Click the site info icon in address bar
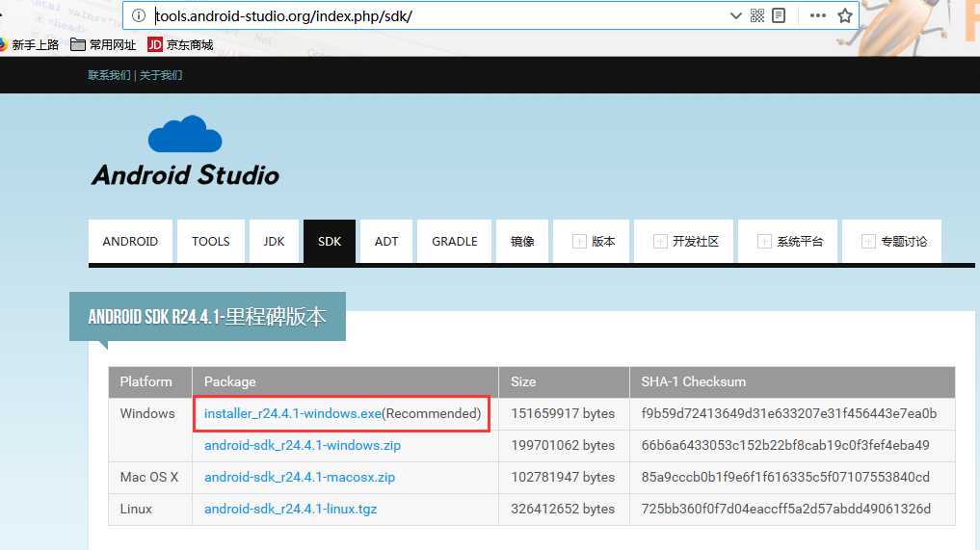 (x=139, y=15)
